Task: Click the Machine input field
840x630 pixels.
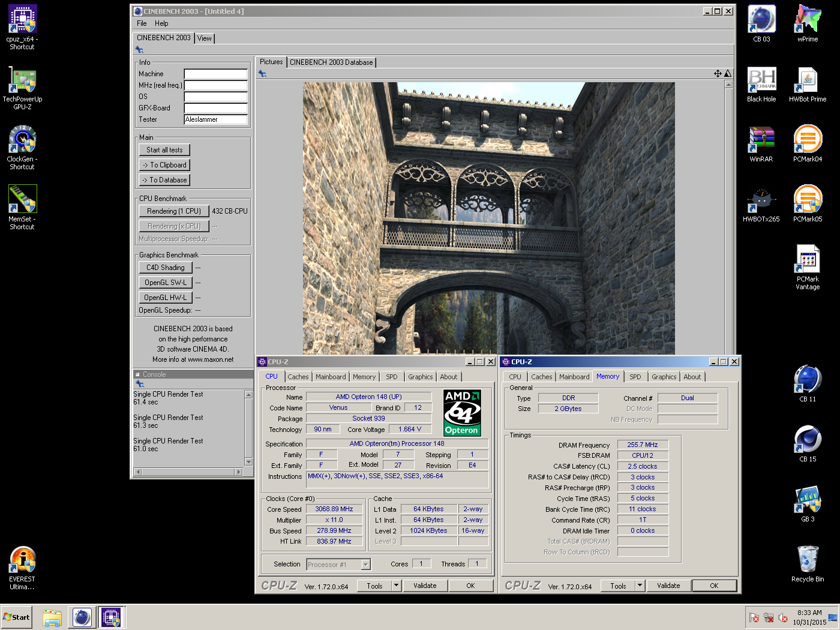Action: [216, 74]
